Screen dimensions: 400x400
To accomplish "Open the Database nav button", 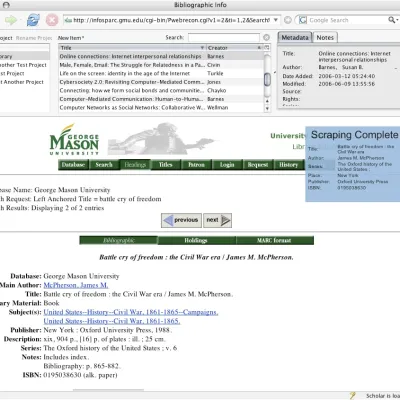I will point(73,165).
